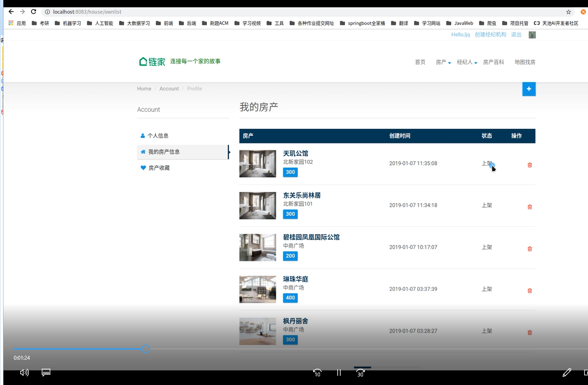Click the Account breadcrumb link
The image size is (588, 385).
[169, 89]
